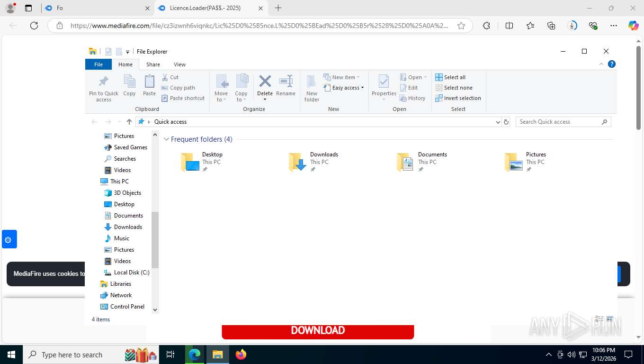The height and width of the screenshot is (364, 644).
Task: Click the Properties ribbon button
Action: [x=384, y=88]
